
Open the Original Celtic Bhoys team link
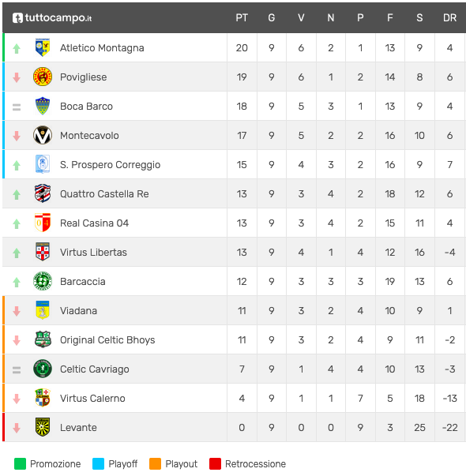pyautogui.click(x=107, y=339)
